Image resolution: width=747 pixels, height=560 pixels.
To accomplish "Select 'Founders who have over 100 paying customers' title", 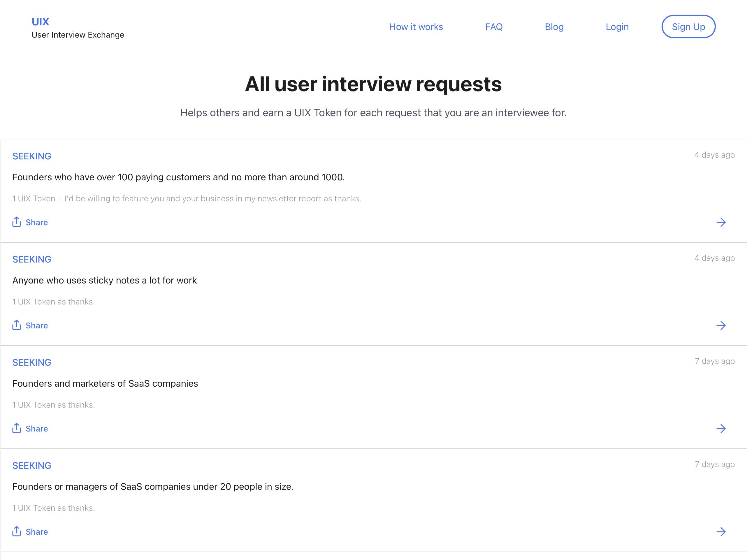I will click(178, 177).
